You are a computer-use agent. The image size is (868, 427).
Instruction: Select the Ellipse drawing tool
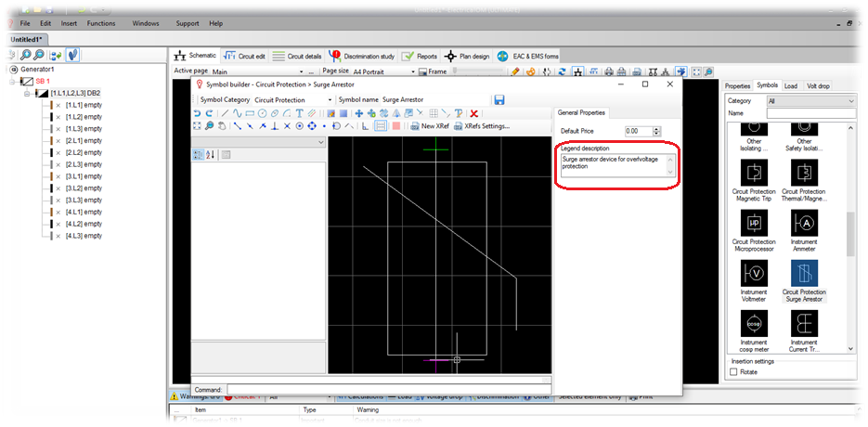tap(275, 113)
